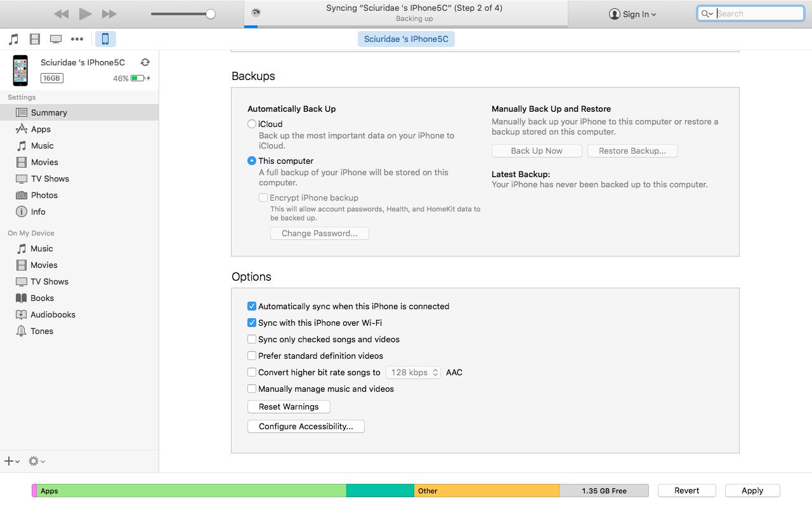Click the 16GB capacity badge
This screenshot has width=812, height=508.
click(x=51, y=78)
